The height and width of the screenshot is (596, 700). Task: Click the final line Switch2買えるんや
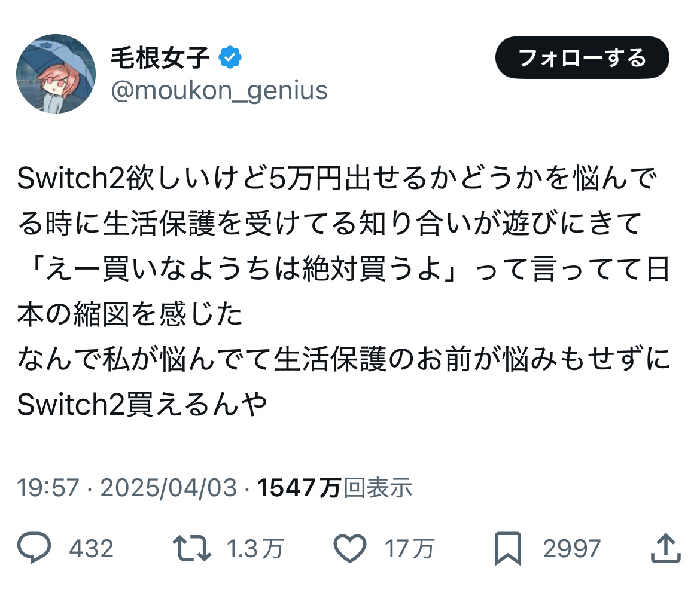[x=142, y=405]
